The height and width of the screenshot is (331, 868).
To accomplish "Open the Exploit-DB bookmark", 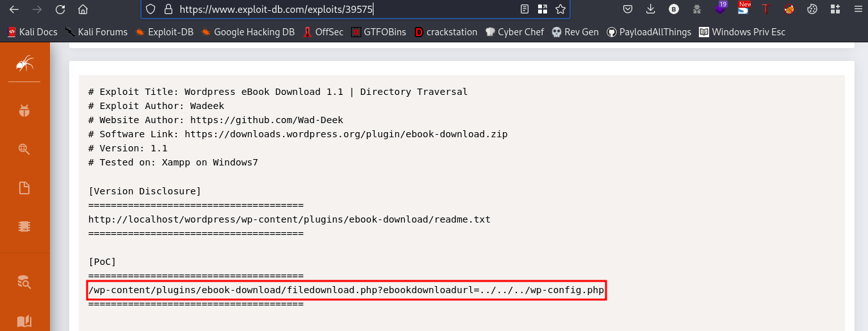I will 165,31.
